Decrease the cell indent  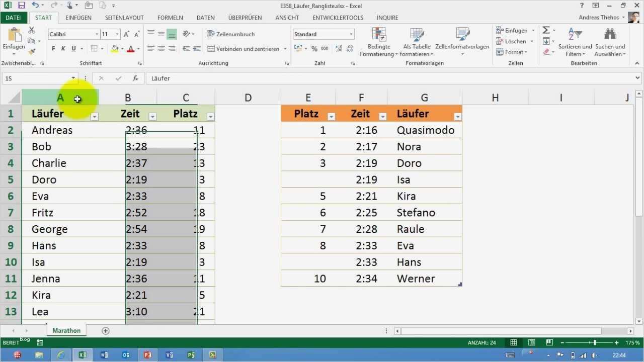click(x=186, y=49)
